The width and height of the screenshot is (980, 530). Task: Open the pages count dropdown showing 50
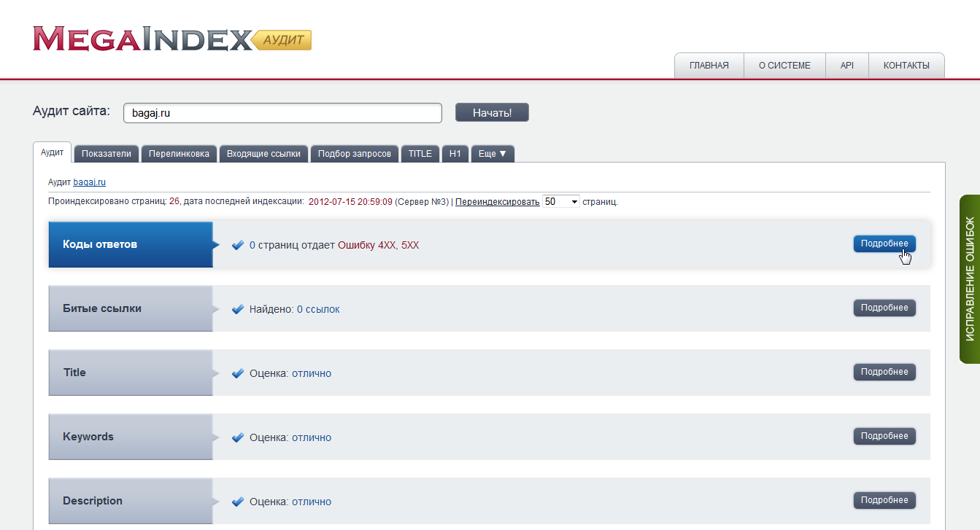tap(561, 202)
